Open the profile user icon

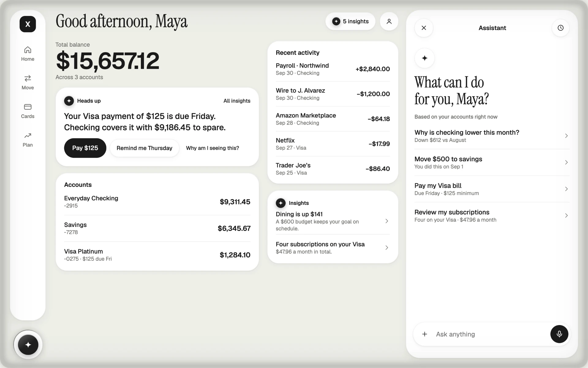(x=389, y=21)
